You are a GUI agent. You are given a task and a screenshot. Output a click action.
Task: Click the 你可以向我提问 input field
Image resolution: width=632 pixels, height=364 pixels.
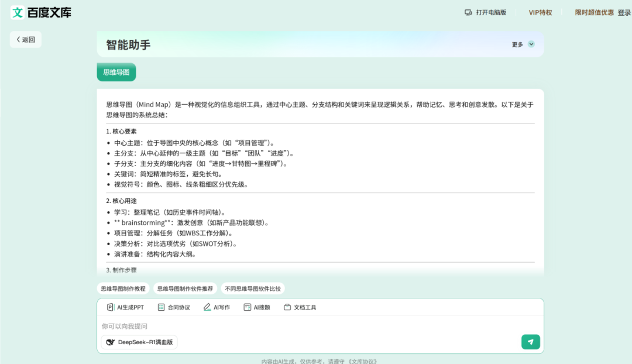pos(234,325)
